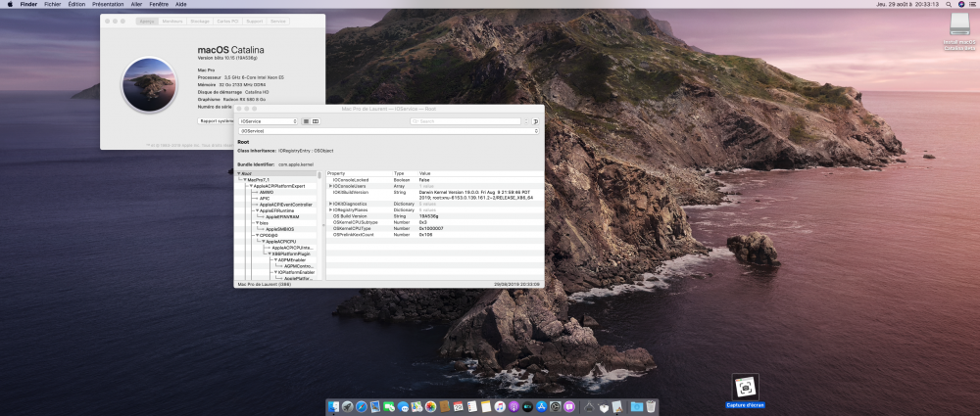Screen dimensions: 980x416
Task: Open the IOService plane dropdown
Action: click(x=269, y=121)
